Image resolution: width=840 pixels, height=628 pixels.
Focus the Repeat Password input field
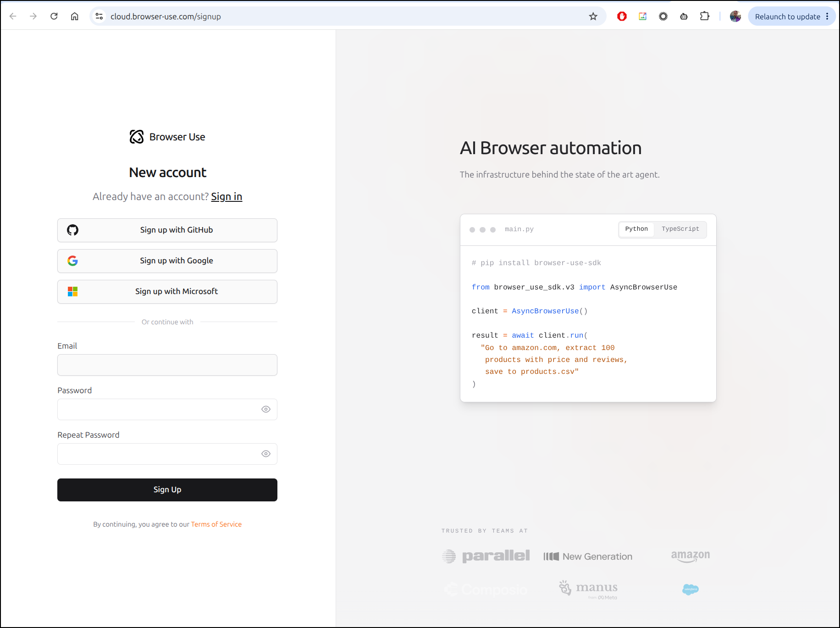coord(167,454)
